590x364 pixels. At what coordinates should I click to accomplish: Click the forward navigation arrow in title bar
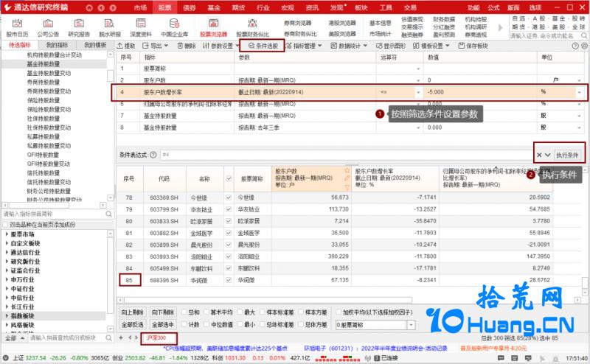(113, 7)
